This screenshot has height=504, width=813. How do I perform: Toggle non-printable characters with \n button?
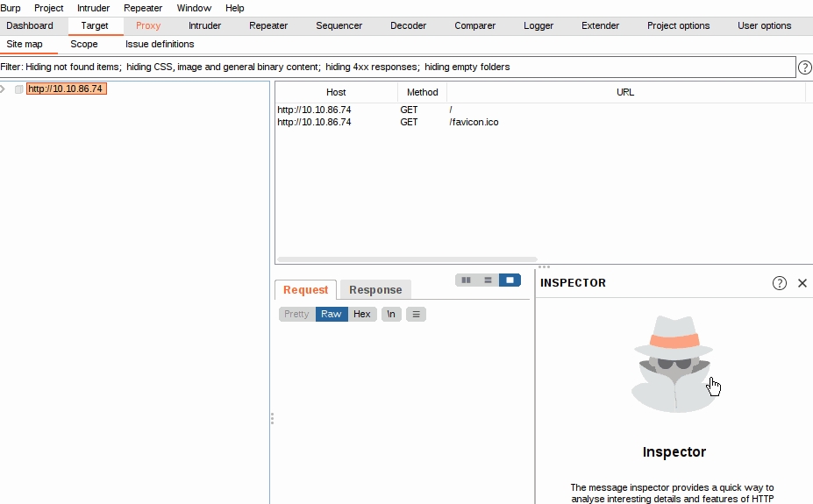tap(391, 314)
